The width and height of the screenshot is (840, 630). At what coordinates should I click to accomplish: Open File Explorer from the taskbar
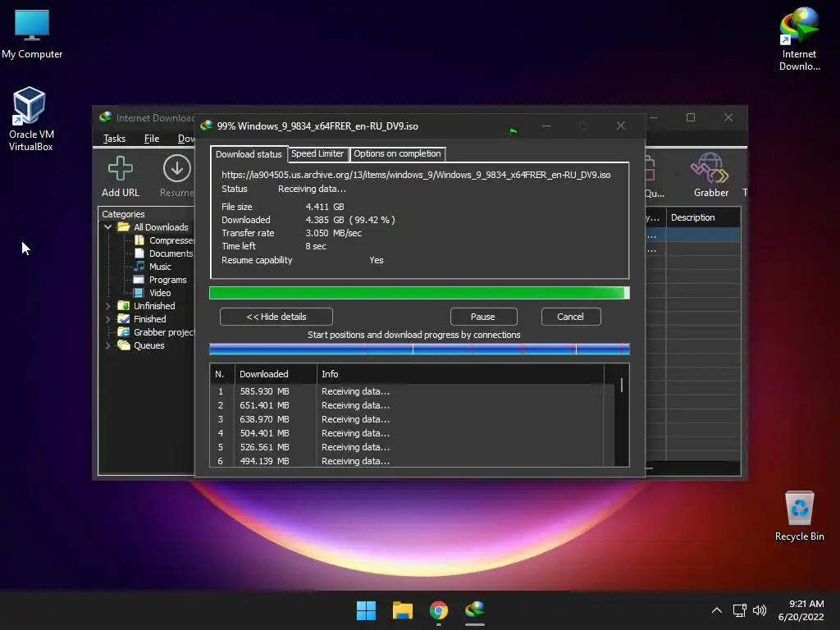(x=402, y=610)
